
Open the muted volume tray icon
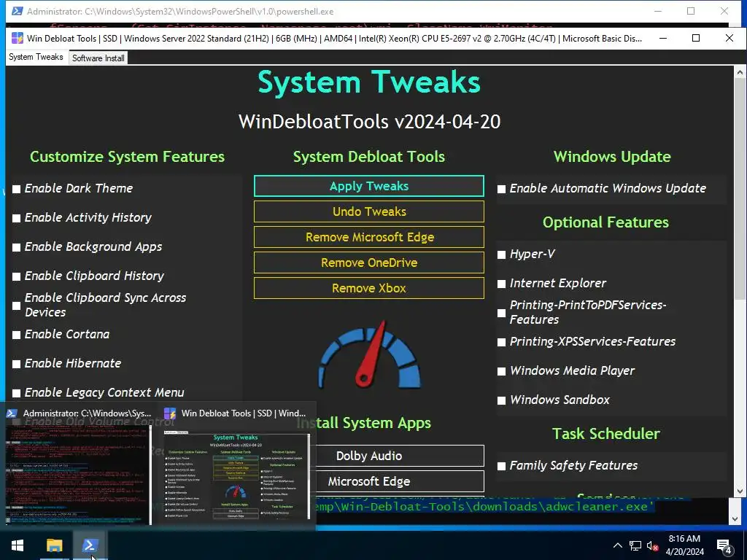coord(652,545)
